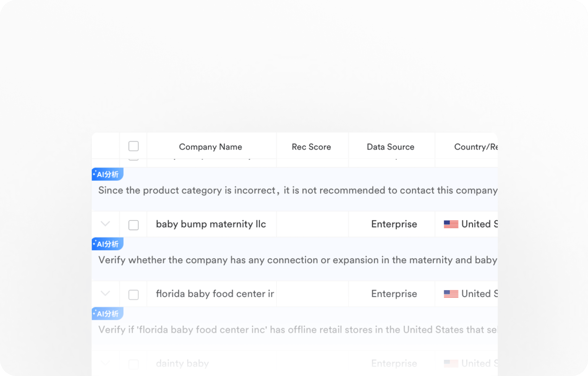Click AI分析 badge under florida baby food
Screen dimensions: 588x376
coord(107,314)
